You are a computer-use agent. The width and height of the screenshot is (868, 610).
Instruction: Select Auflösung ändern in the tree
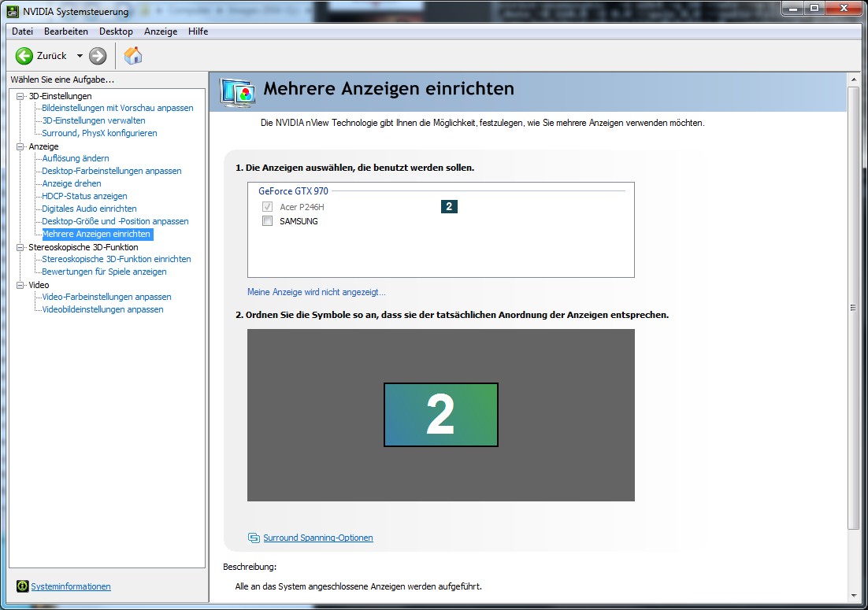(x=76, y=158)
